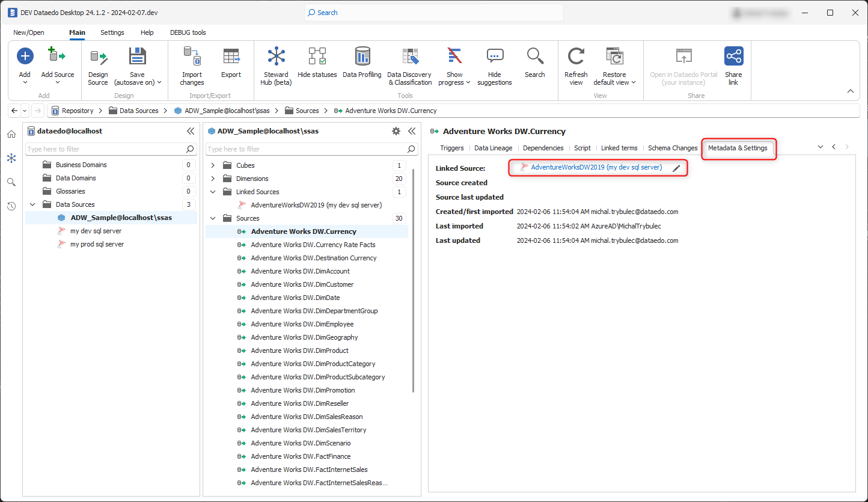868x502 pixels.
Task: Select the repository explorer snowflake sidebar icon
Action: 11,158
